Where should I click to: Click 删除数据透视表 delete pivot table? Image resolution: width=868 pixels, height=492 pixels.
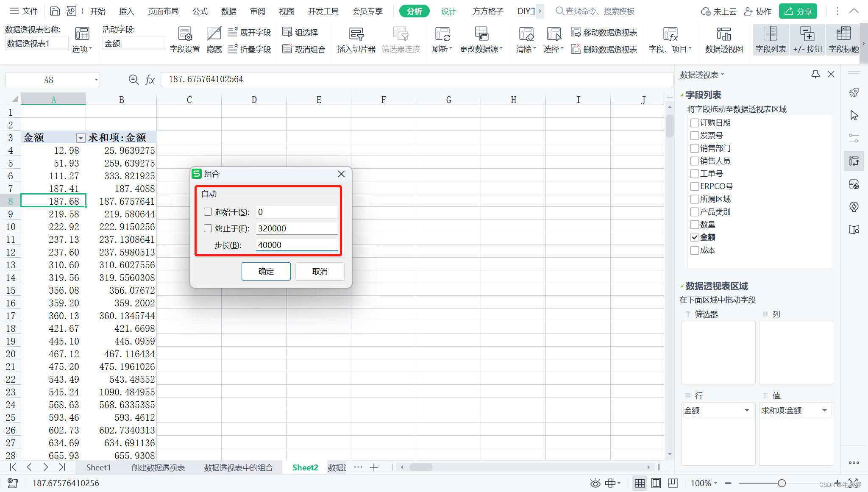[x=604, y=49]
